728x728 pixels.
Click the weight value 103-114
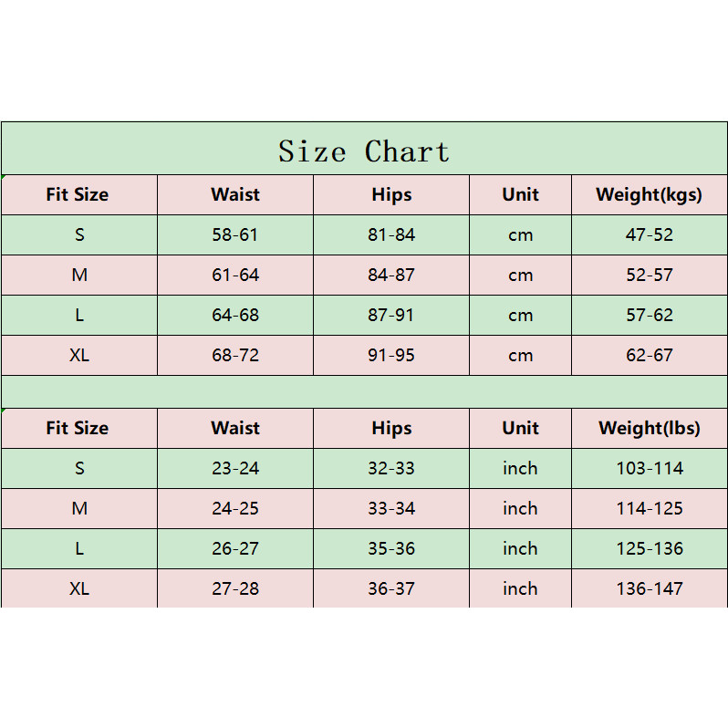[650, 468]
